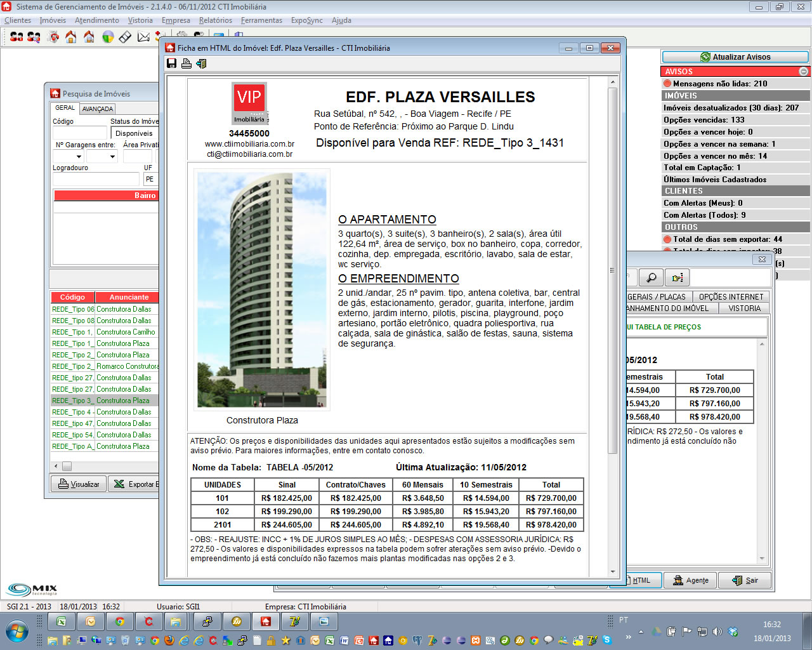The height and width of the screenshot is (650, 812).
Task: Open the Excel taskbar button
Action: tap(62, 621)
